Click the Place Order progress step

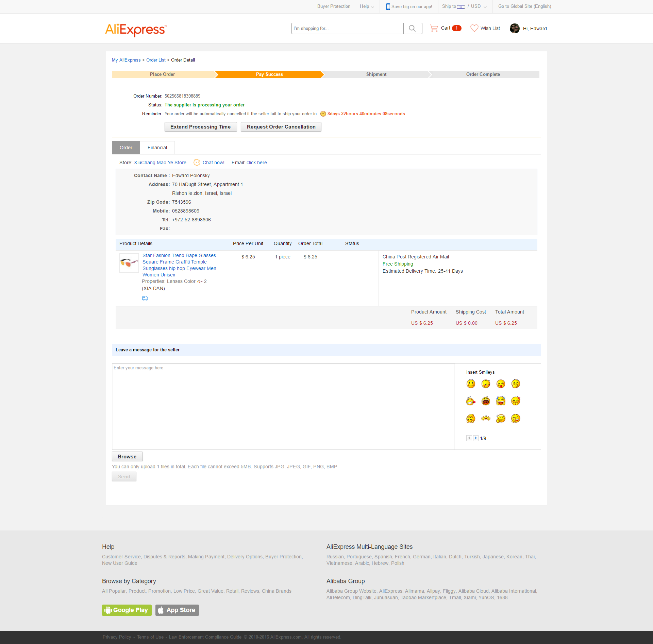163,74
